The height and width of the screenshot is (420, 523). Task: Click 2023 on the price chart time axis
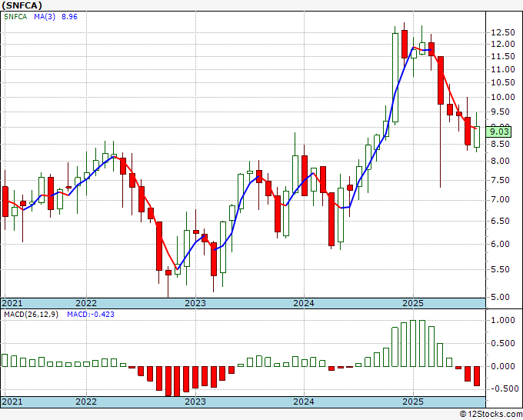[x=195, y=303]
